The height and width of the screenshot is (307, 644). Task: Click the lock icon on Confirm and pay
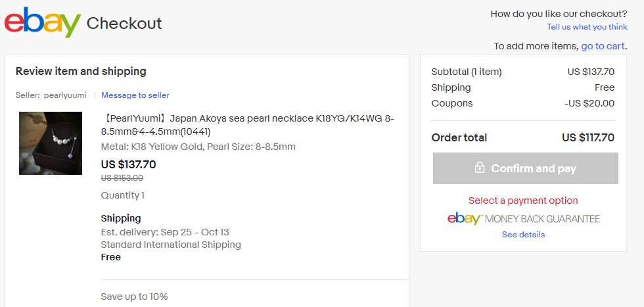point(479,168)
